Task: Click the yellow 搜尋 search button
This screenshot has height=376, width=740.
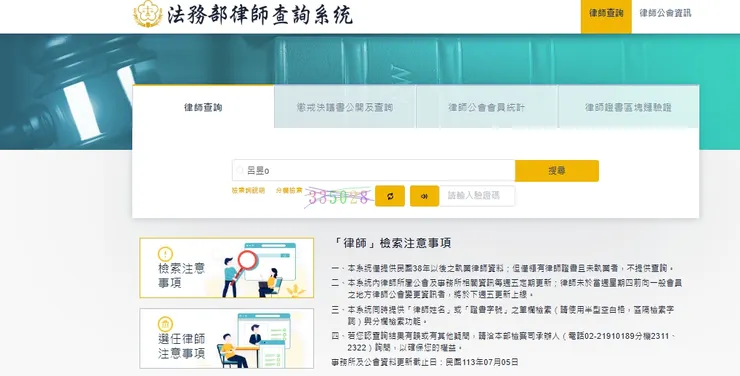Action: 557,171
